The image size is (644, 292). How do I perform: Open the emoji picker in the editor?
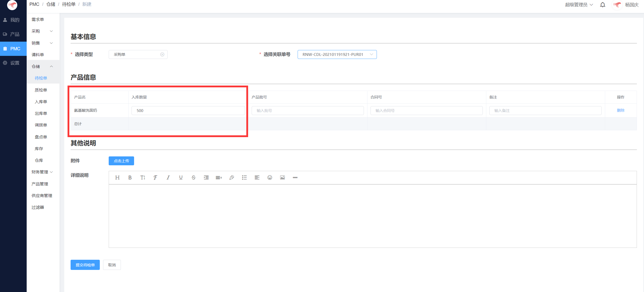(270, 177)
